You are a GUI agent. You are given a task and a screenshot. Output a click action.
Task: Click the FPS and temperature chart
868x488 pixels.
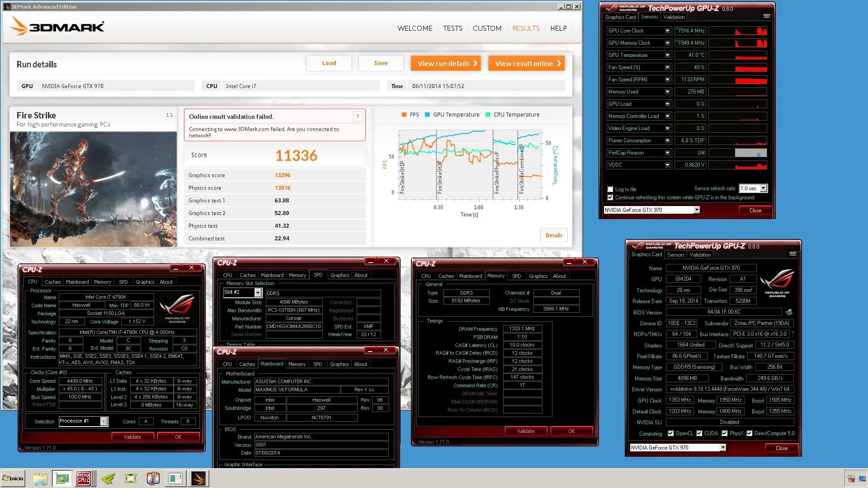[x=470, y=165]
